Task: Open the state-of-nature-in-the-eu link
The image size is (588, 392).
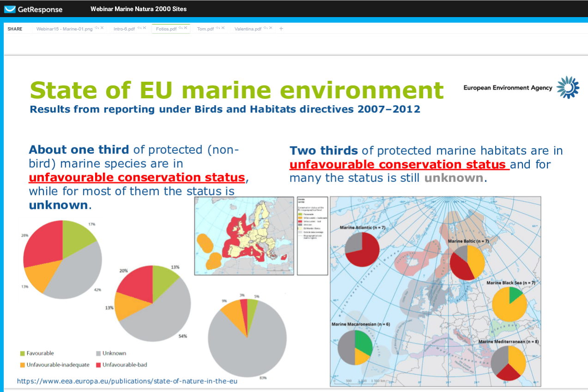Action: click(x=126, y=381)
